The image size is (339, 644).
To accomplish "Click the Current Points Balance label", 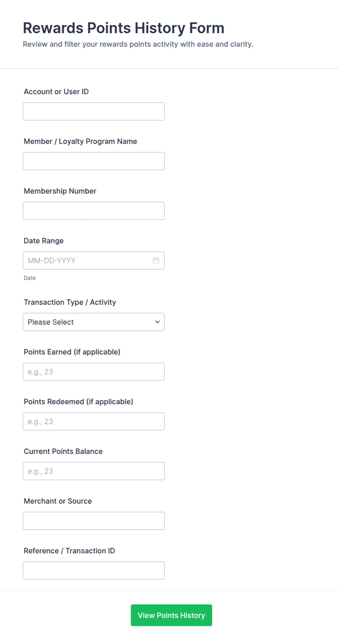I will tap(63, 451).
